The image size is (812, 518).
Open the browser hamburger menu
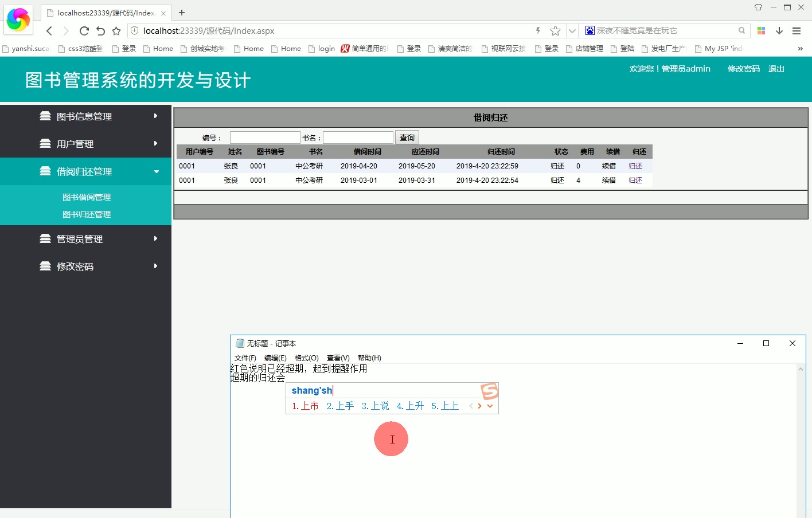797,31
